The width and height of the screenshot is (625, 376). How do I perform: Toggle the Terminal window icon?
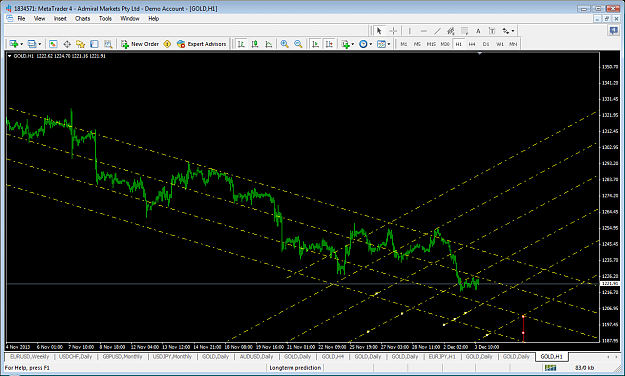tap(94, 44)
